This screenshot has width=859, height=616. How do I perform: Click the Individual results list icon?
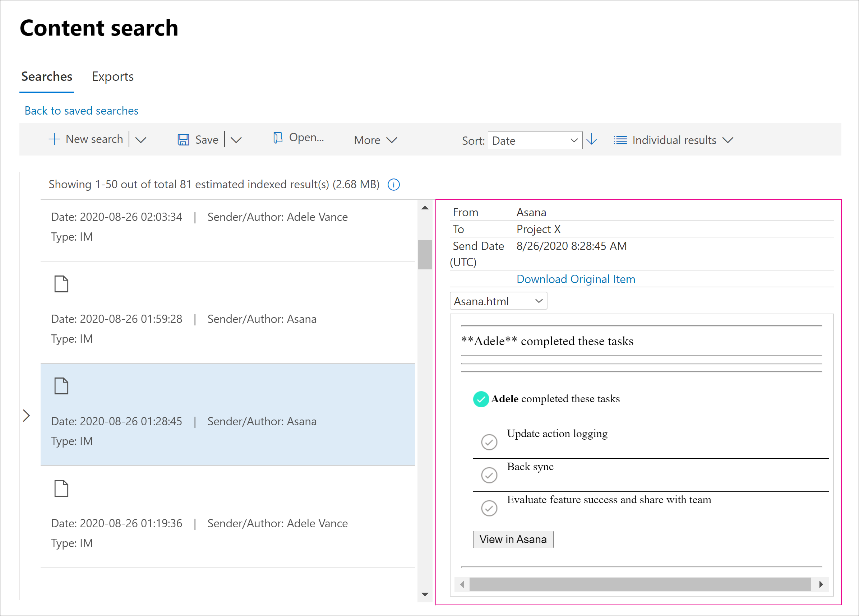620,140
